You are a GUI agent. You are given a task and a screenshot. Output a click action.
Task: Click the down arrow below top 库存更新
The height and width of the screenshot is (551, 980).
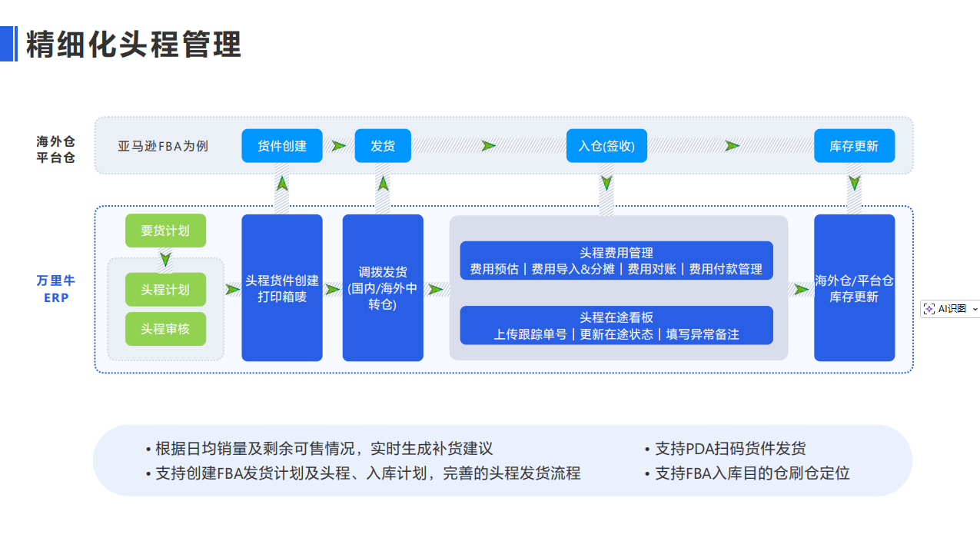click(x=854, y=183)
